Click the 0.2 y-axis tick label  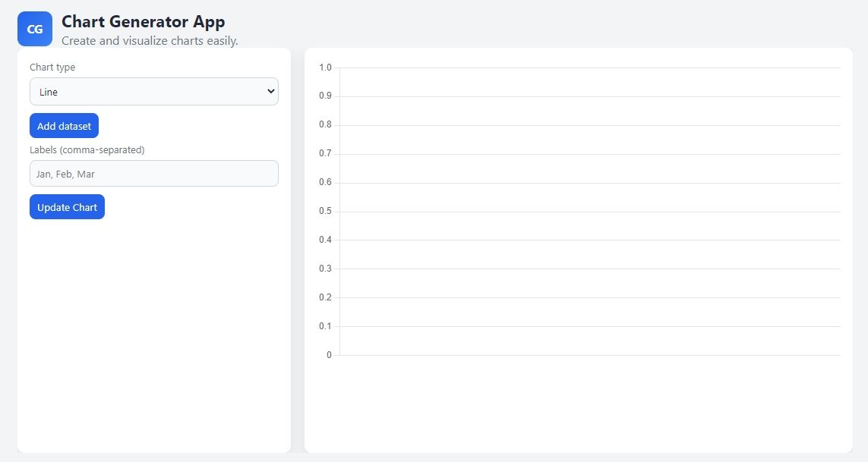(325, 297)
